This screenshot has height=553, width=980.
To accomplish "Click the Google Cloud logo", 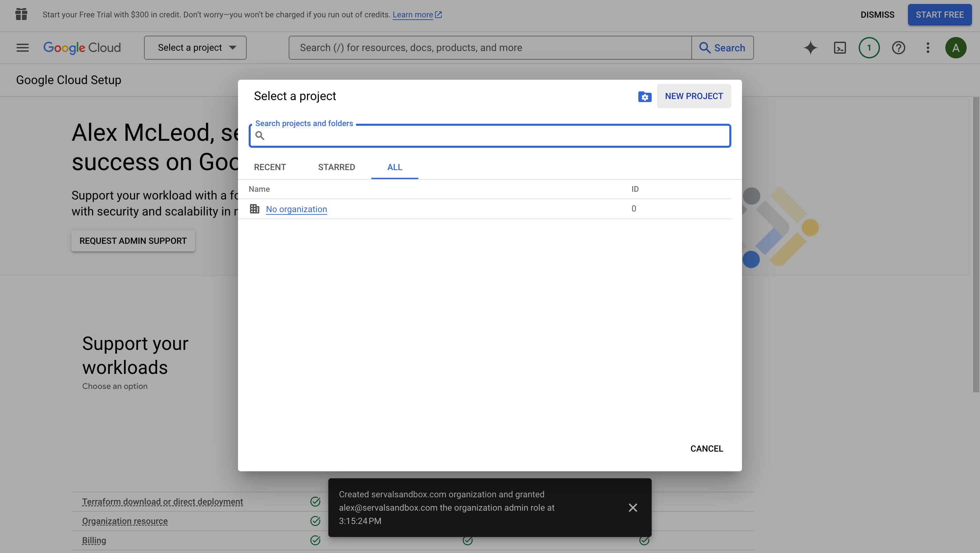I will click(x=82, y=48).
